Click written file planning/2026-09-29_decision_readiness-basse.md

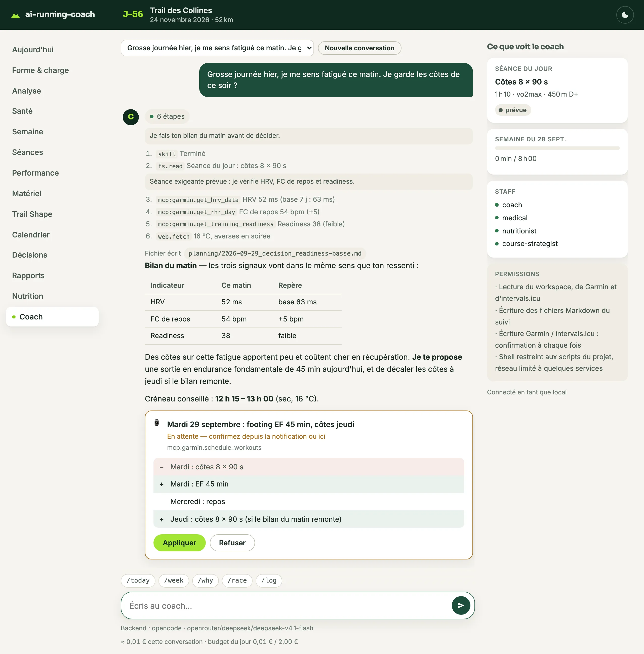[275, 253]
